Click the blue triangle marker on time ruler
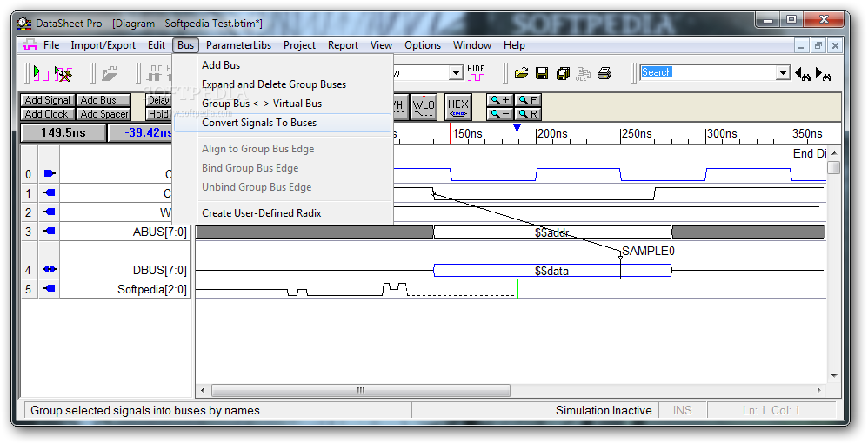Image resolution: width=868 pixels, height=444 pixels. 517,127
